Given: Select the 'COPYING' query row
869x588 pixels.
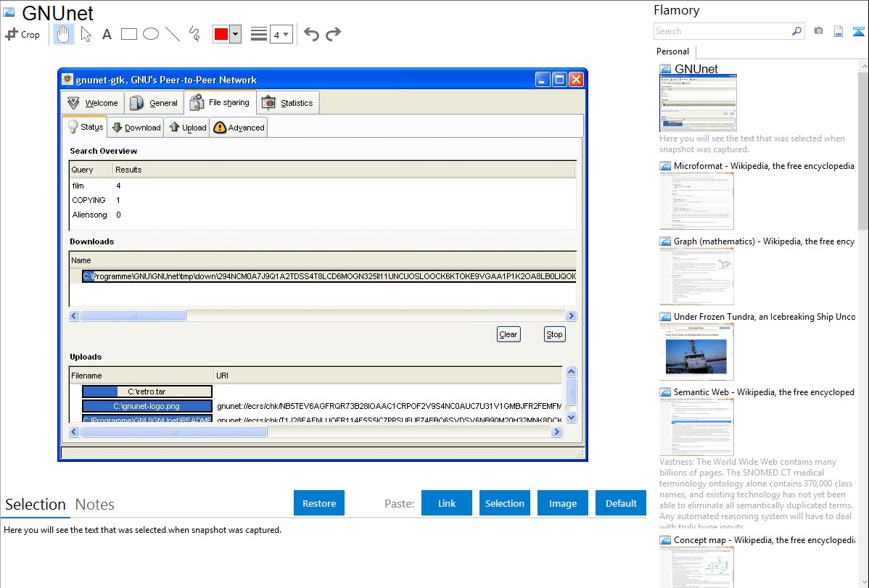Looking at the screenshot, I should tap(323, 200).
